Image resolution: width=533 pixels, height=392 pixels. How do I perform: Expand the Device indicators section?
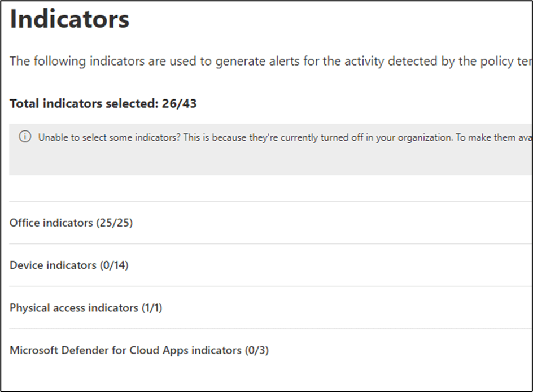[53, 265]
